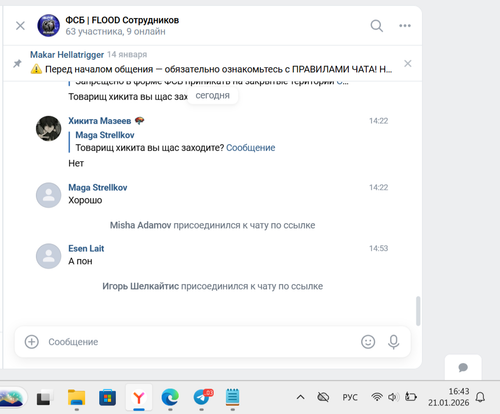Viewport: 500px width, 414px height.
Task: Open Makar Hellatrigger pinned author name
Action: point(67,55)
